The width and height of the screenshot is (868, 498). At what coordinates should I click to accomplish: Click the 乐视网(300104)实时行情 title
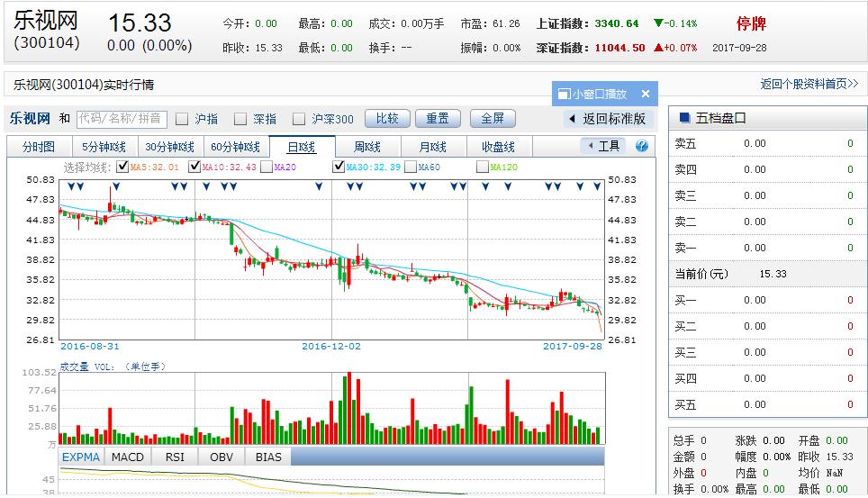84,84
